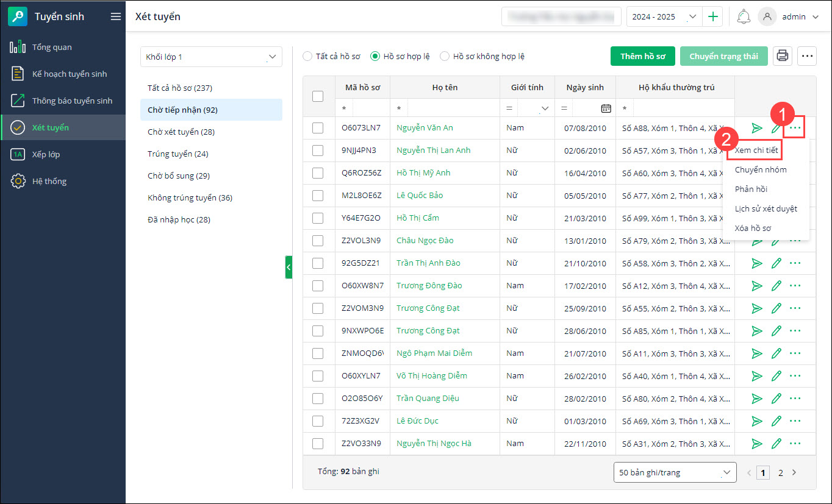The image size is (832, 504).
Task: Select Xóa hồ sơ in context menu
Action: click(x=753, y=229)
